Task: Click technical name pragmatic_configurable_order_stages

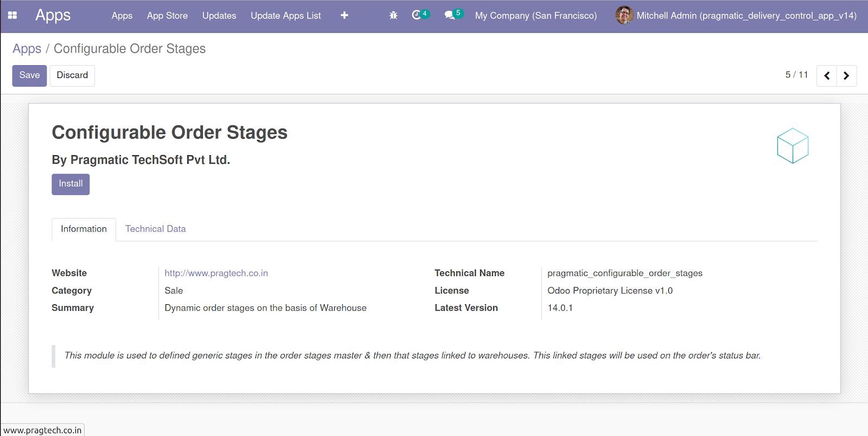Action: [x=625, y=273]
